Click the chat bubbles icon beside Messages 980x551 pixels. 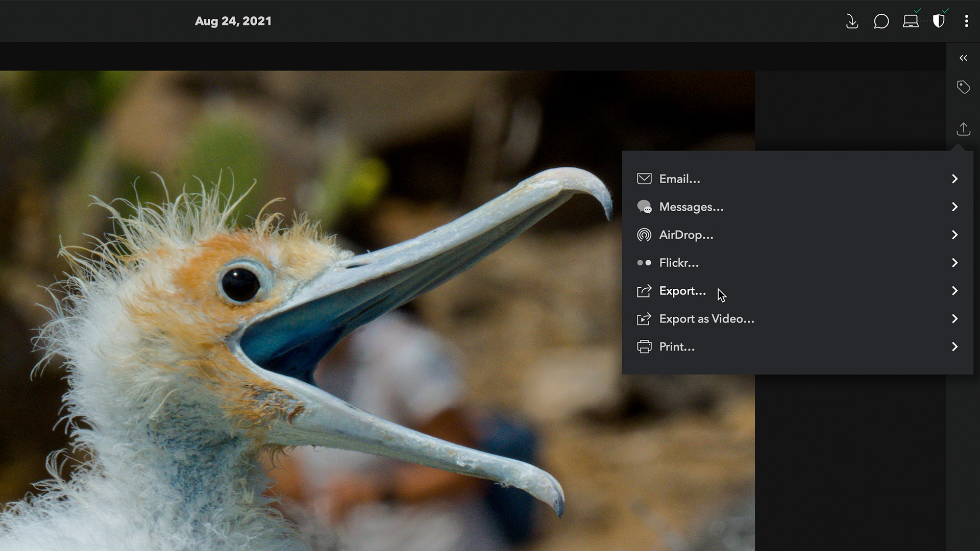click(644, 207)
